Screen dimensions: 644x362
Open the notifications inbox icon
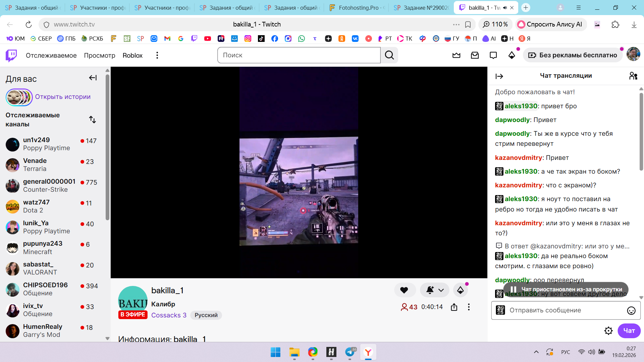475,55
